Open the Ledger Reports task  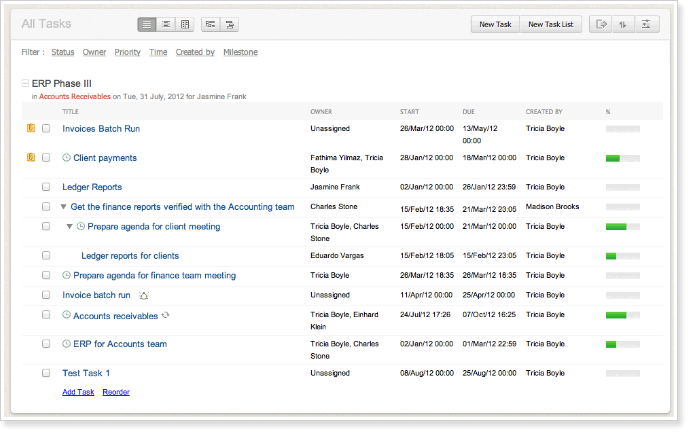coord(92,187)
